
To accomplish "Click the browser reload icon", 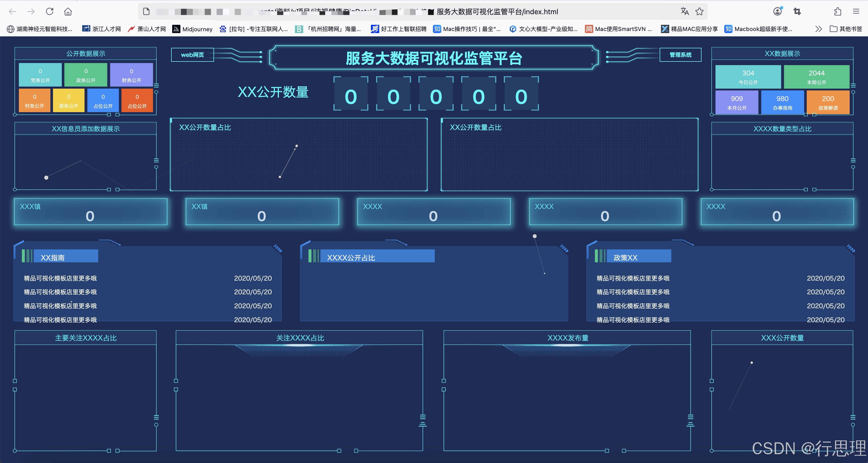I will 50,11.
